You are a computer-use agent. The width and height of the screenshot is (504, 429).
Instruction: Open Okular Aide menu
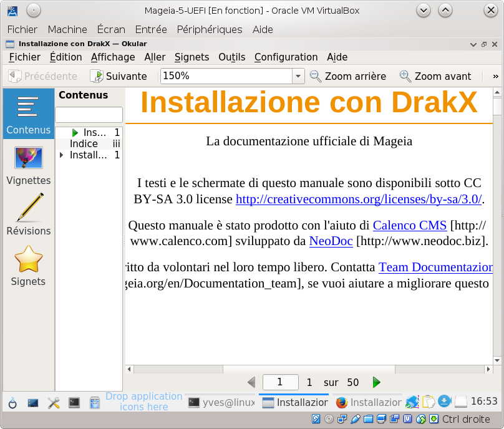click(x=337, y=57)
